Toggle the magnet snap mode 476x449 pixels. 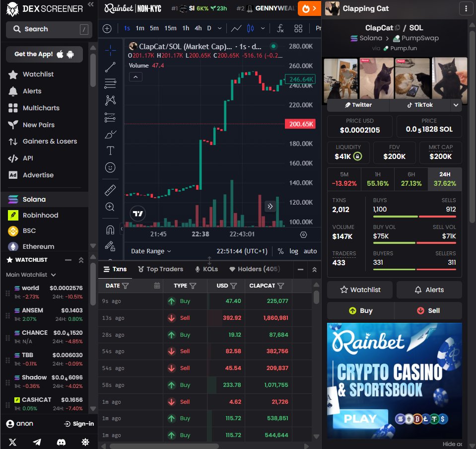110,229
